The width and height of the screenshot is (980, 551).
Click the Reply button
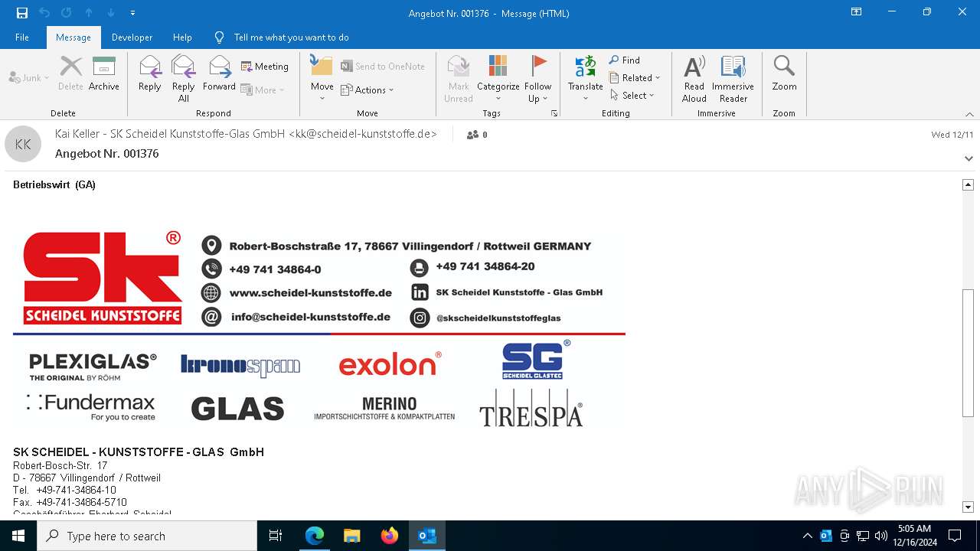150,74
